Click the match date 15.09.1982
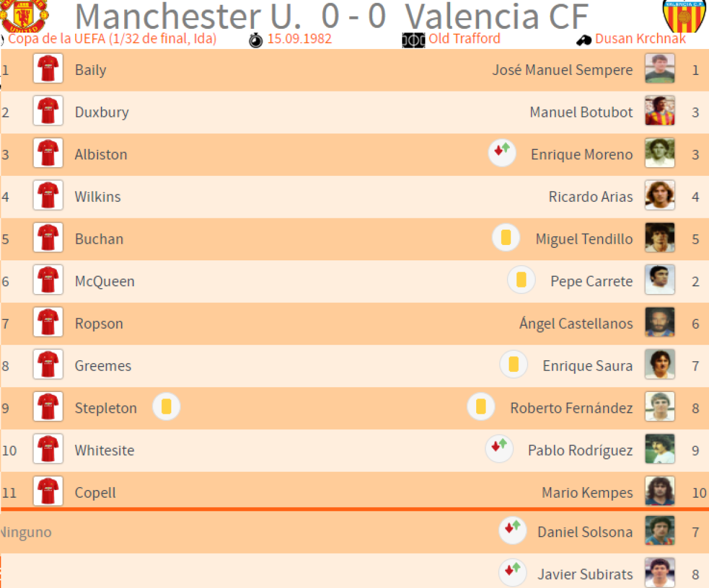Viewport: 709px width, 588px height. coord(299,39)
